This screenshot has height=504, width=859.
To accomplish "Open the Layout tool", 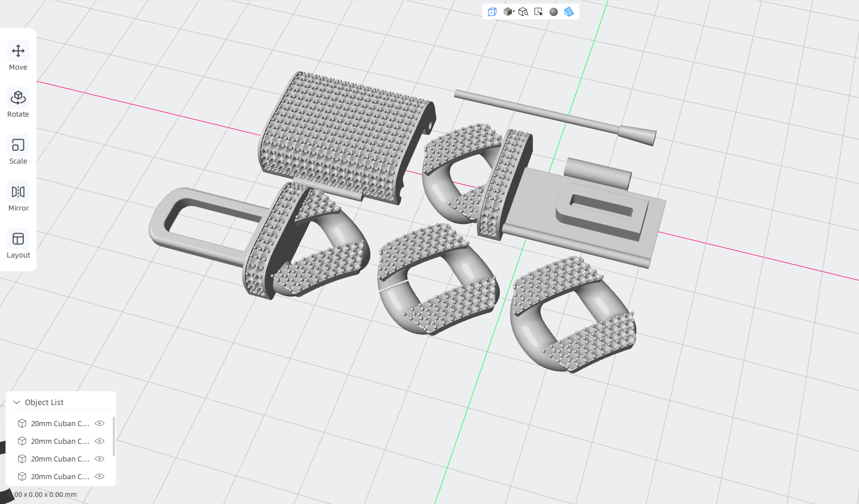I will coord(18,245).
